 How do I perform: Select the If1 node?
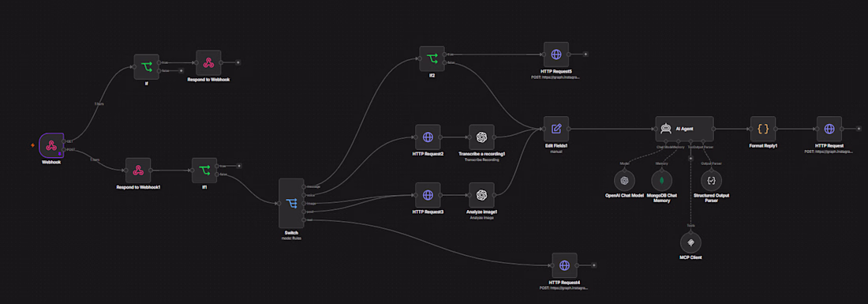point(204,170)
